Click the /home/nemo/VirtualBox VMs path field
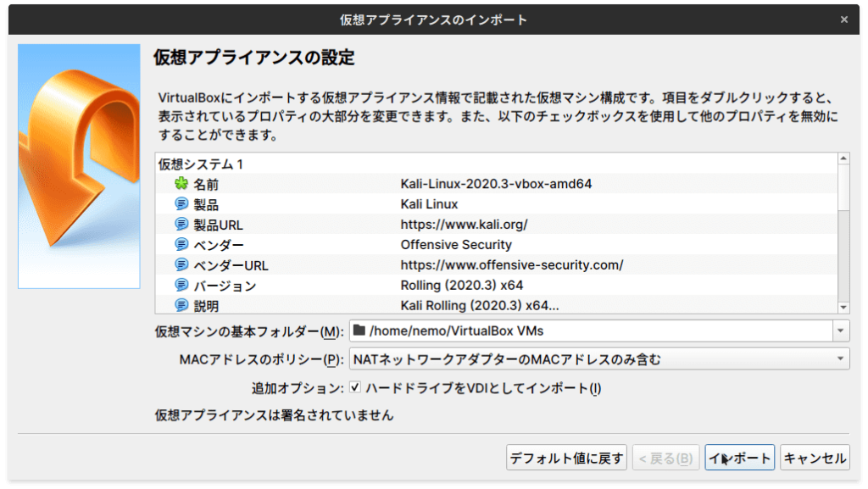Image resolution: width=868 pixels, height=489 pixels. 591,331
